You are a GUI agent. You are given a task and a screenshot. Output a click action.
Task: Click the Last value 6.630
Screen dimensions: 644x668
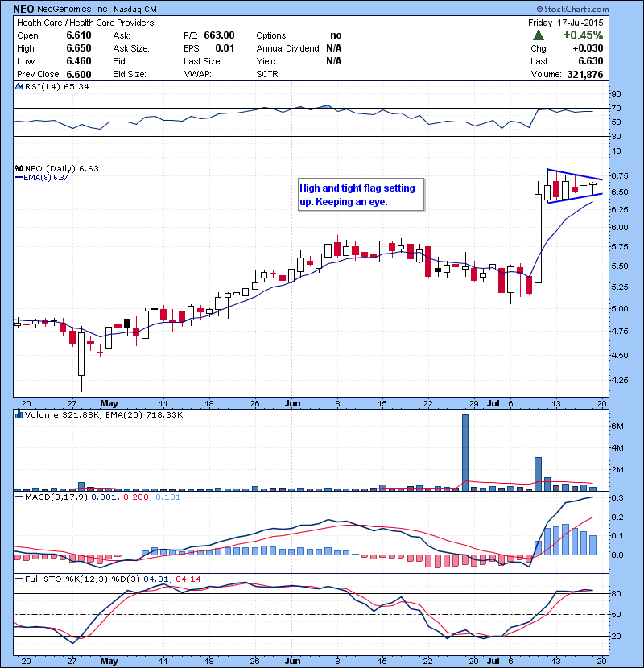click(591, 61)
